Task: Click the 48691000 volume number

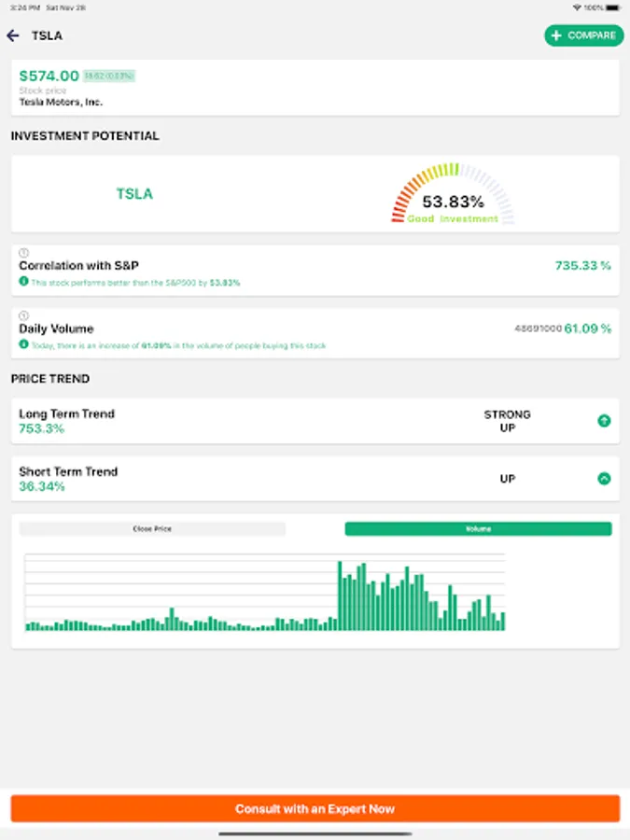Action: tap(538, 329)
